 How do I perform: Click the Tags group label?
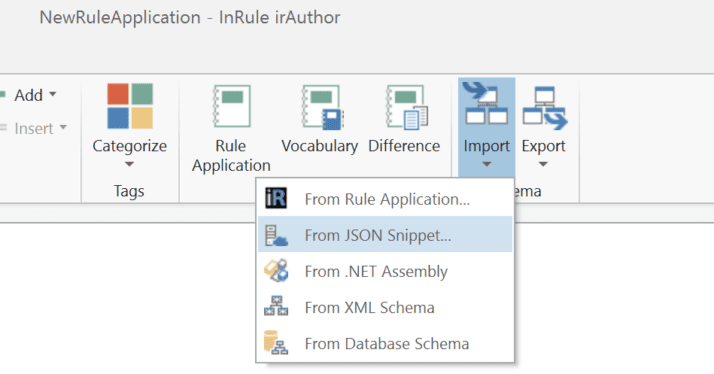[129, 191]
